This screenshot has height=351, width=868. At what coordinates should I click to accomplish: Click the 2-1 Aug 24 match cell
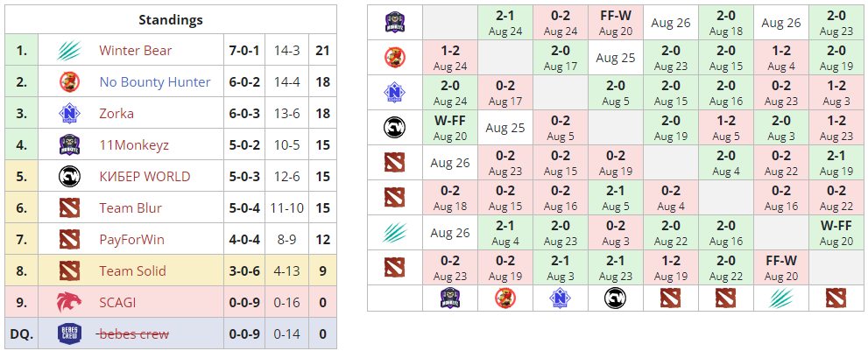pyautogui.click(x=505, y=22)
